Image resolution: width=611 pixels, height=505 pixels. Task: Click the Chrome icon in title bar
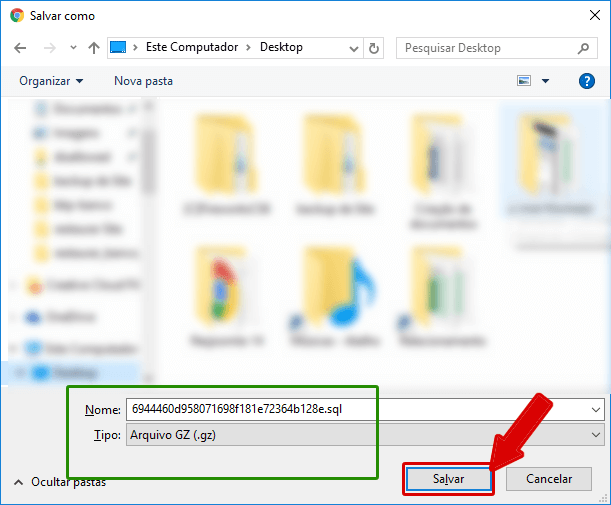point(17,15)
